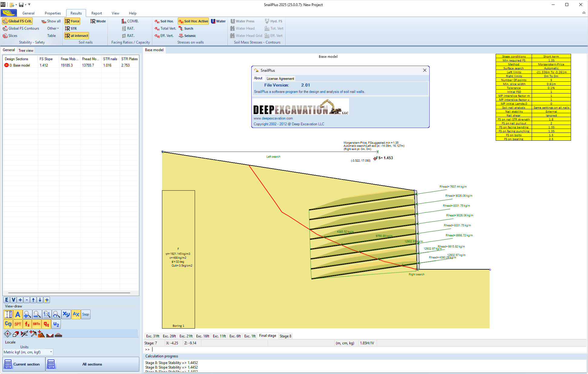588x374 pixels.
Task: Expand the Other stability dropdown
Action: [53, 28]
